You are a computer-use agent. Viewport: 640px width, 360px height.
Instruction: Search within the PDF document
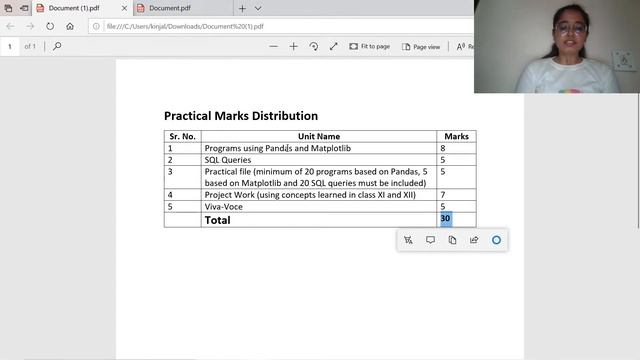tap(57, 46)
